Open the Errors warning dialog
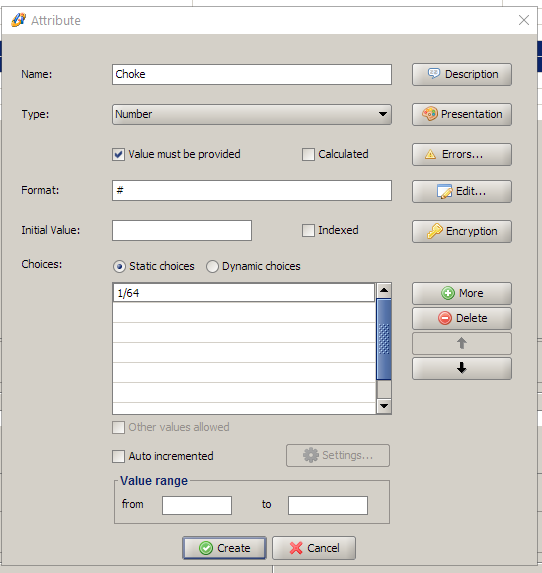Screen dimensions: 542x573 462,154
